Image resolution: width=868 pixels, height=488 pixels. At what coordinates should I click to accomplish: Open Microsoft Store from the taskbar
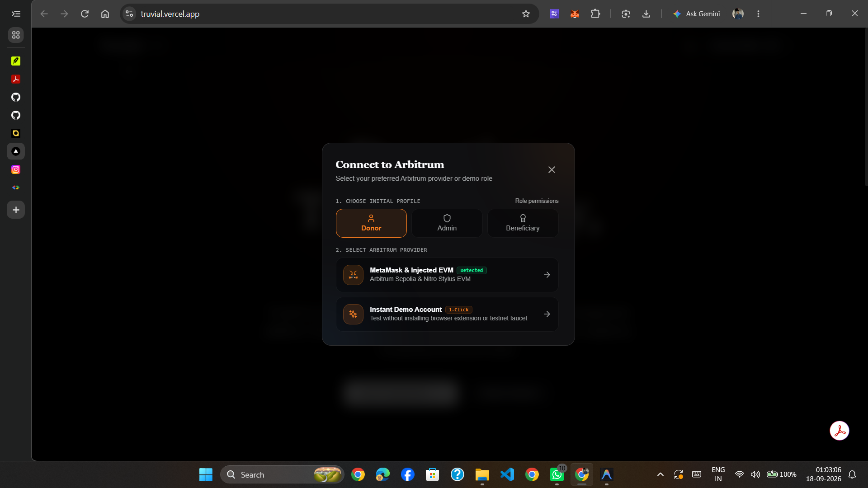click(432, 474)
